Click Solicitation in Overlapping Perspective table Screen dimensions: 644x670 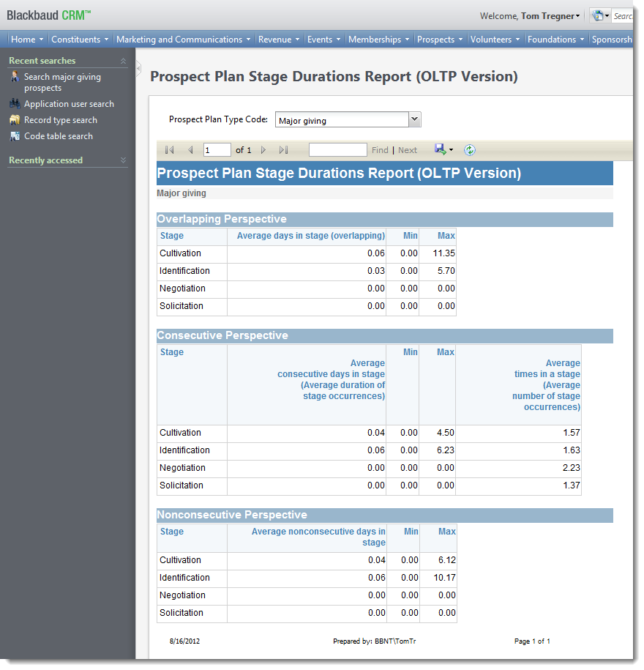click(x=181, y=306)
